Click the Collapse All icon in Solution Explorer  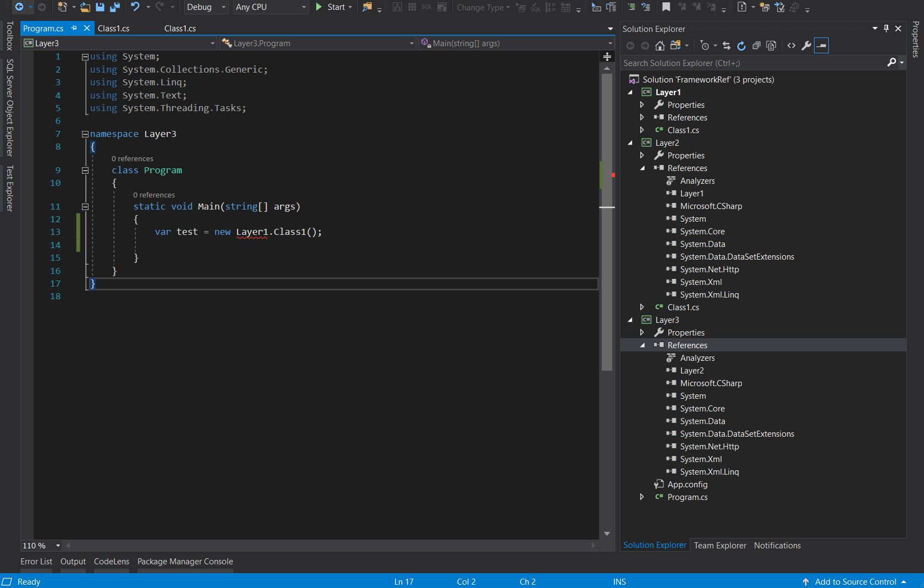(x=756, y=46)
